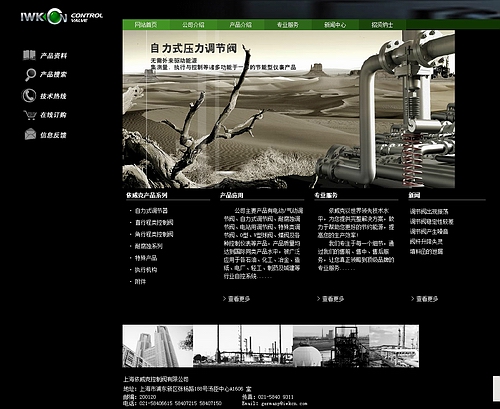Open news item 调节阀稳定性较差
Screen dimensions: 500x409
click(x=432, y=221)
